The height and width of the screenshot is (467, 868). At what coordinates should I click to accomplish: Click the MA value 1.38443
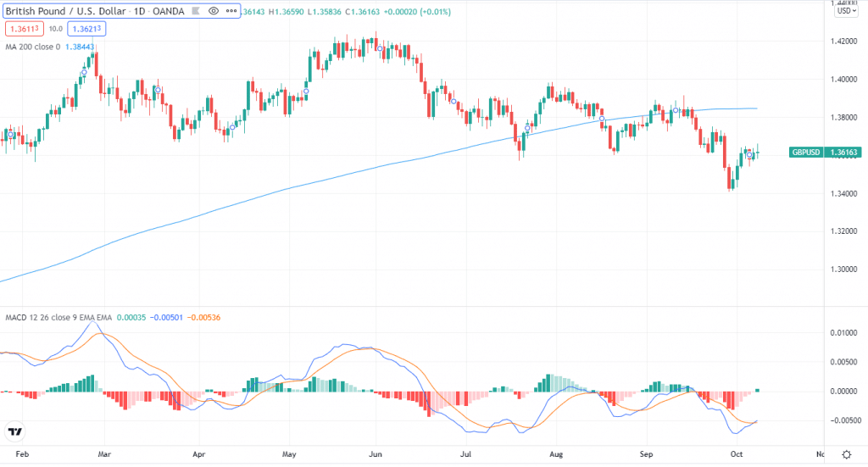80,47
